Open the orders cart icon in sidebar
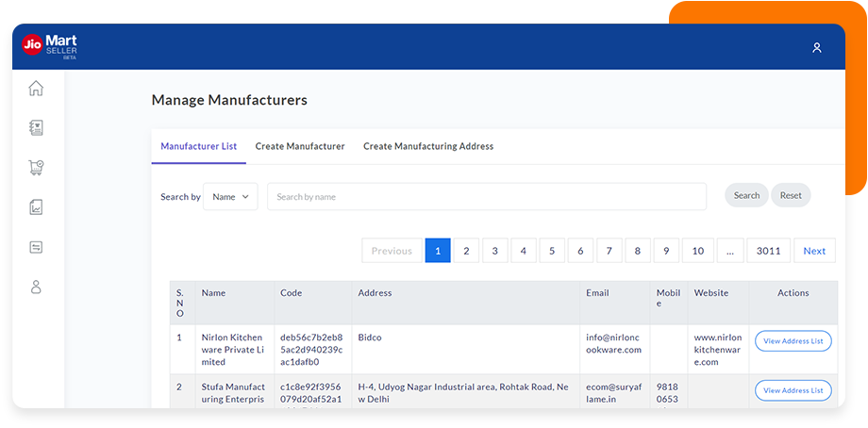 (x=36, y=168)
